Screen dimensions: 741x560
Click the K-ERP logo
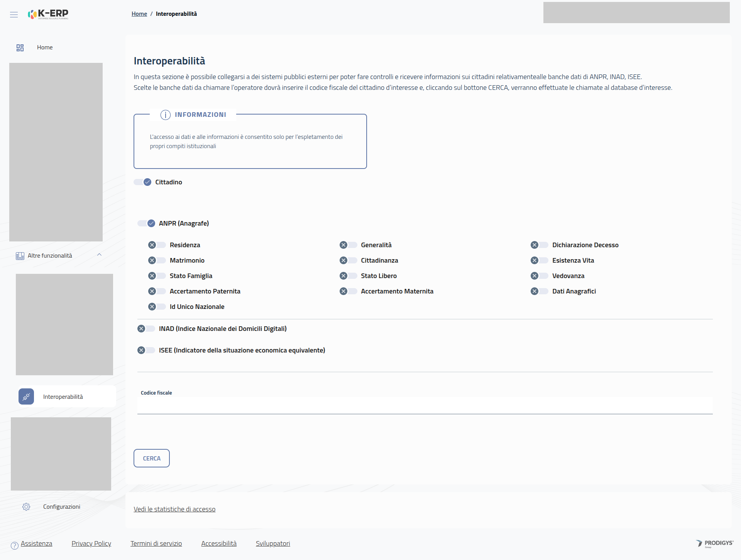pyautogui.click(x=48, y=14)
